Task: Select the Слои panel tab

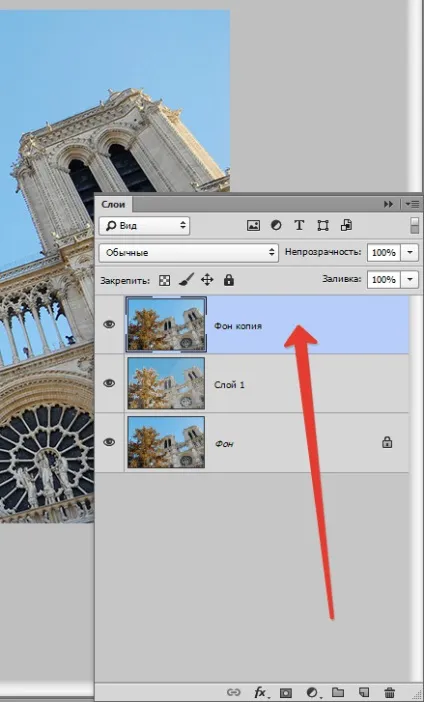Action: pos(113,205)
